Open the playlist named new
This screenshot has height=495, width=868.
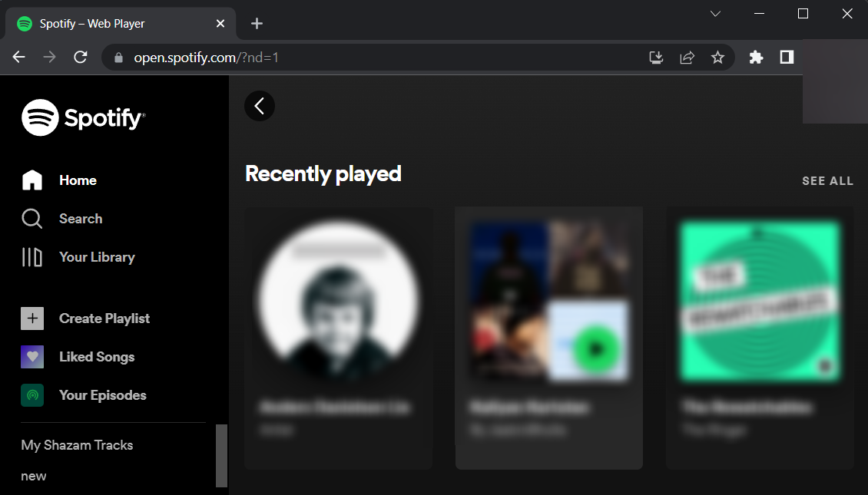(33, 476)
